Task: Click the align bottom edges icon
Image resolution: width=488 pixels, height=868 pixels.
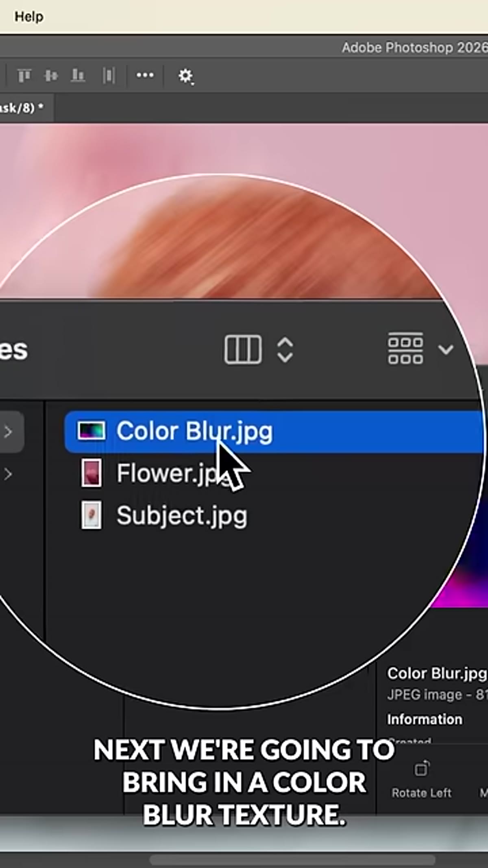Action: pyautogui.click(x=78, y=76)
